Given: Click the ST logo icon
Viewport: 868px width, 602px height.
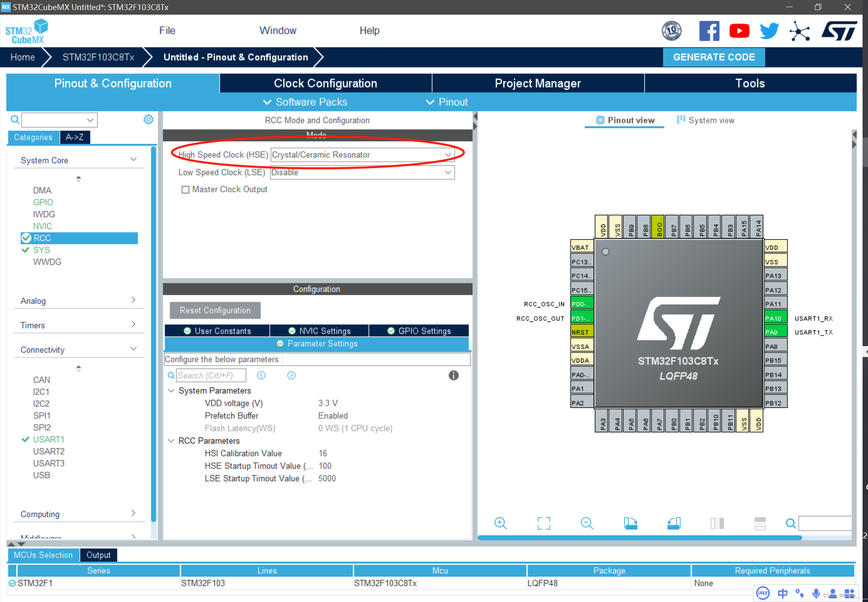Looking at the screenshot, I should click(839, 31).
